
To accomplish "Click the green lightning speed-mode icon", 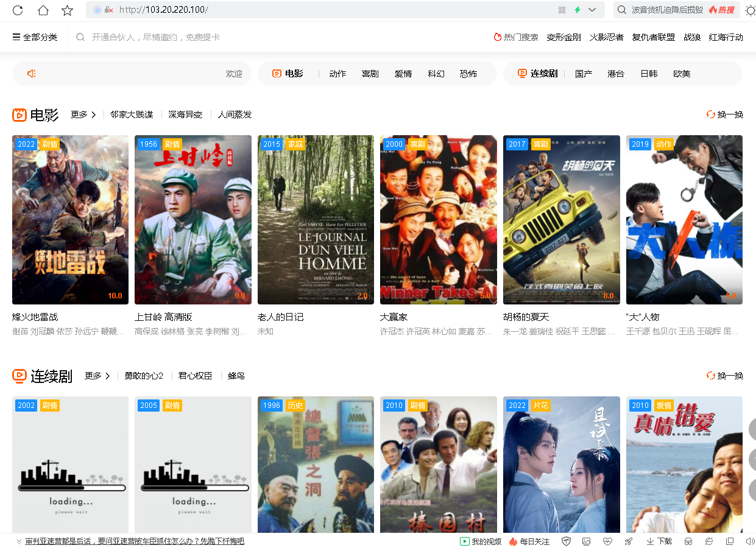I will 577,10.
